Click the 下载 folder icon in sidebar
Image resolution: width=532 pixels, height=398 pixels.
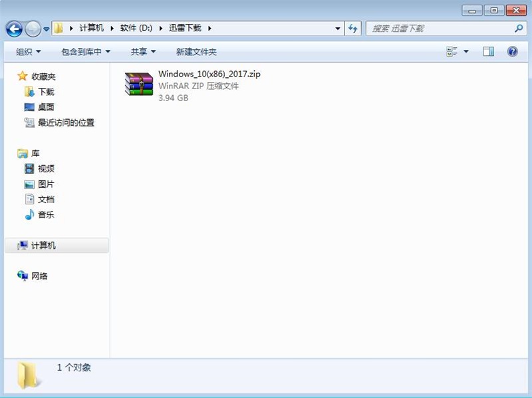(x=29, y=92)
